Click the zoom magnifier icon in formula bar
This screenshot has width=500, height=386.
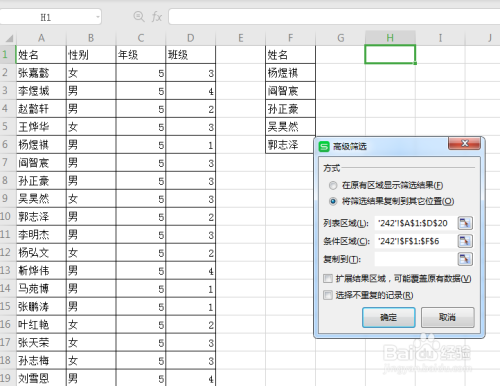[x=139, y=16]
